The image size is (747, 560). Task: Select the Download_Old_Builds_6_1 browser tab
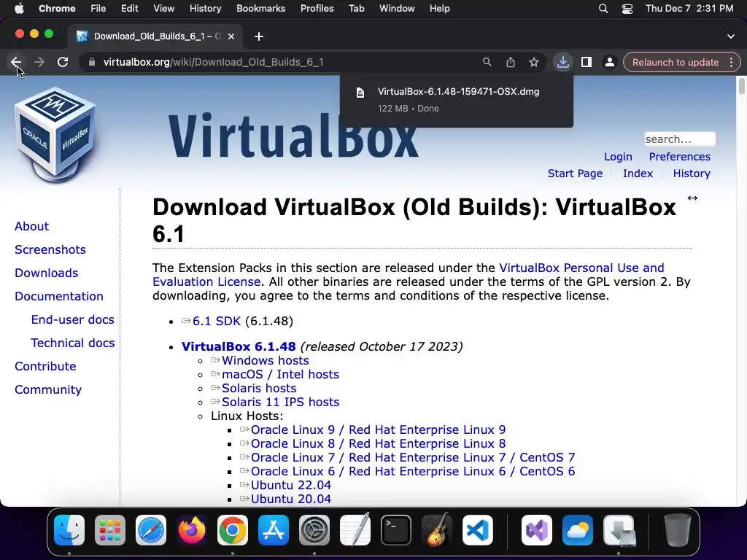tap(155, 36)
